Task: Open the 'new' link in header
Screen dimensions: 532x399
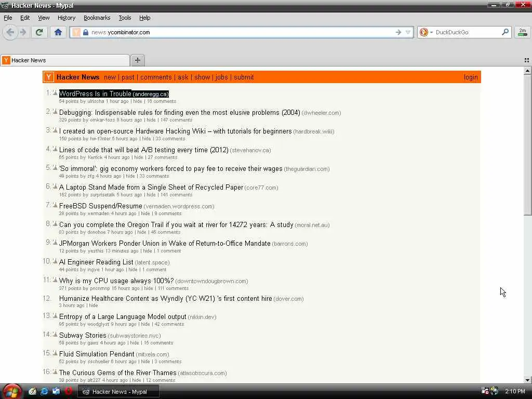Action: pos(110,77)
